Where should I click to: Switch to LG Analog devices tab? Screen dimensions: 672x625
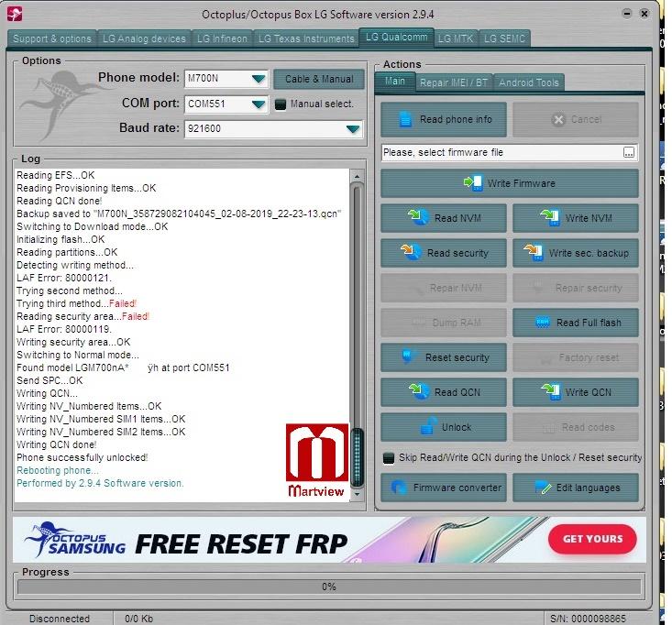tap(145, 38)
